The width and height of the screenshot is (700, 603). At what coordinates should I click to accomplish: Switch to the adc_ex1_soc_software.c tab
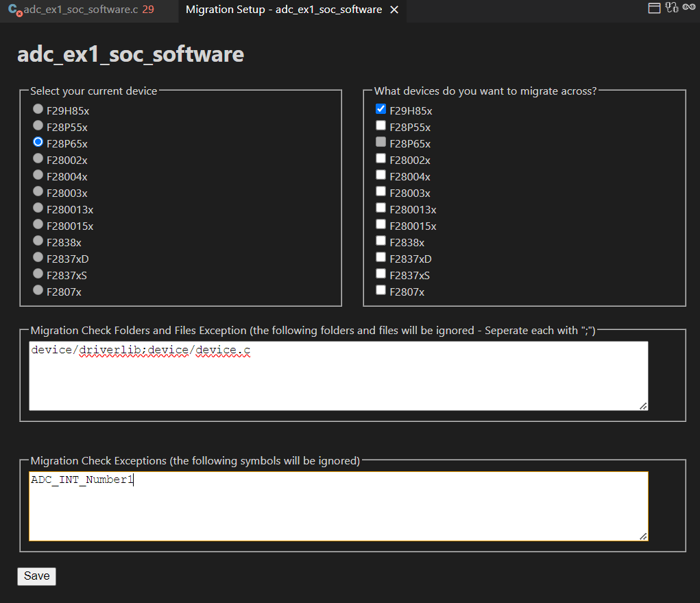click(80, 10)
